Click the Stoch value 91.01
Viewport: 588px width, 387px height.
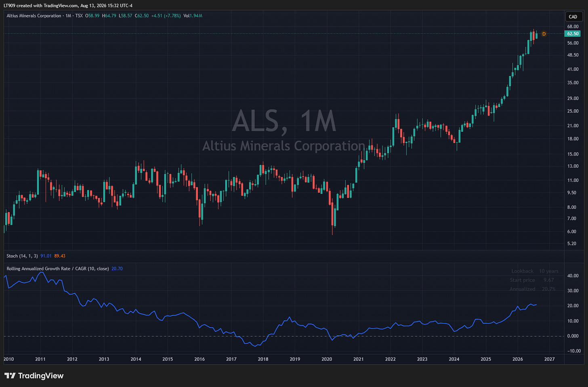tap(46, 256)
